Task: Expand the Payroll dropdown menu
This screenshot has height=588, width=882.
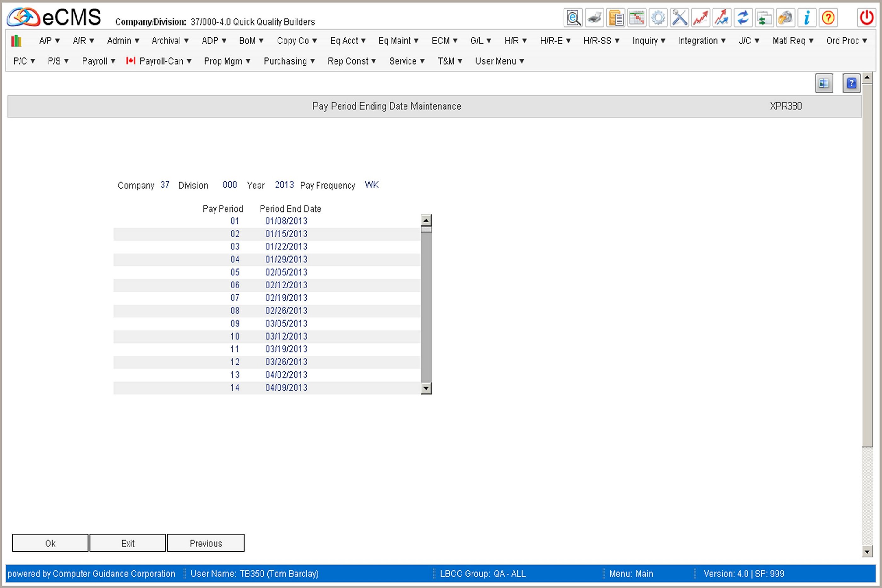Action: tap(98, 61)
